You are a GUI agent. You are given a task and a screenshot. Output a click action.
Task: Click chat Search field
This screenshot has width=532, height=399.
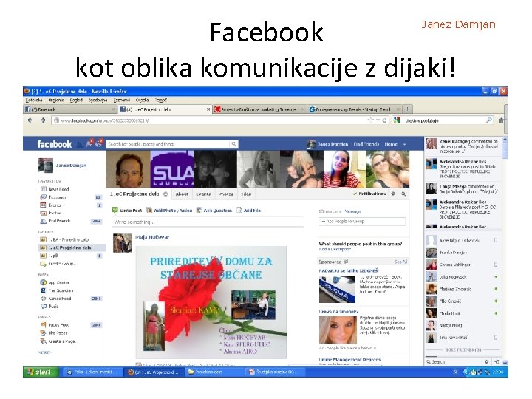[x=453, y=361]
